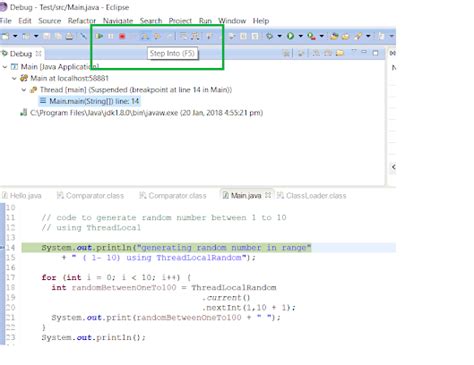Open the Run menu
Viewport: 474px width, 365px height.
pos(205,21)
